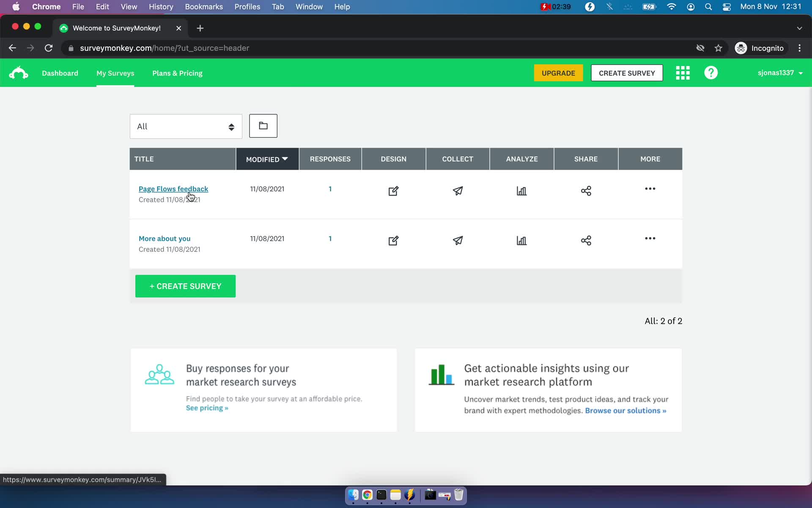This screenshot has width=812, height=508.
Task: Sort by Title column header
Action: pyautogui.click(x=183, y=159)
